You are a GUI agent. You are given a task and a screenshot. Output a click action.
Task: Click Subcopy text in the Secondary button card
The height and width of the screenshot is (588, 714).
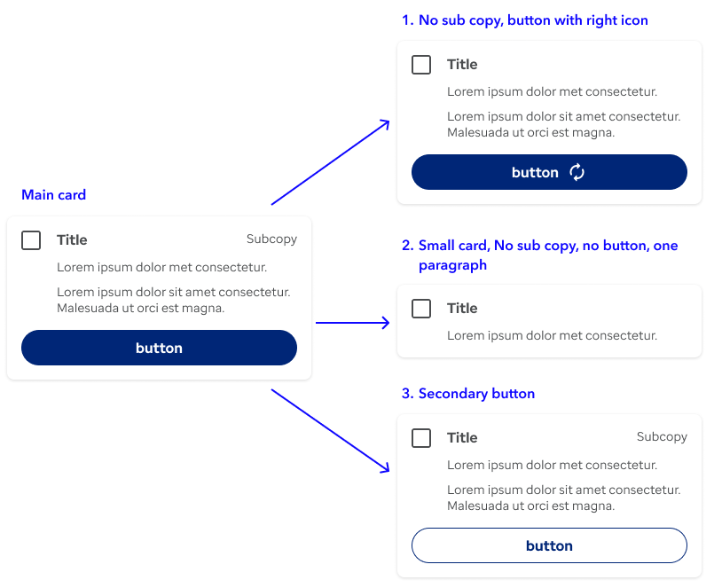click(662, 436)
